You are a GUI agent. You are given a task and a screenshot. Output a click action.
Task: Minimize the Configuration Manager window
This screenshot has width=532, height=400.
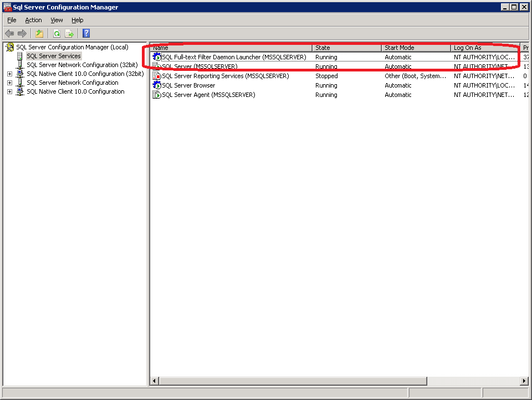click(x=505, y=7)
